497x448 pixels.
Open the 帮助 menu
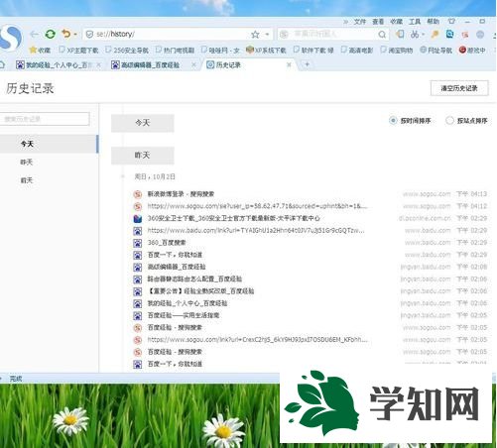(x=433, y=22)
